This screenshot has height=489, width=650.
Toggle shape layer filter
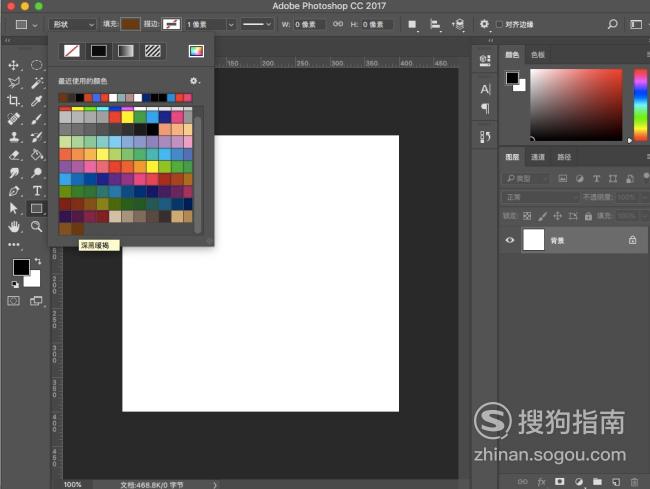coord(613,179)
